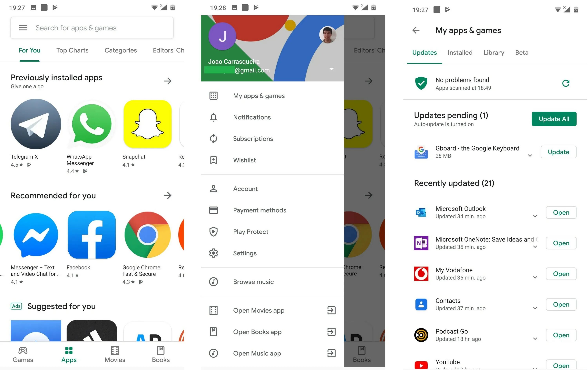Click Update All pending updates button
The height and width of the screenshot is (370, 588).
pyautogui.click(x=554, y=119)
